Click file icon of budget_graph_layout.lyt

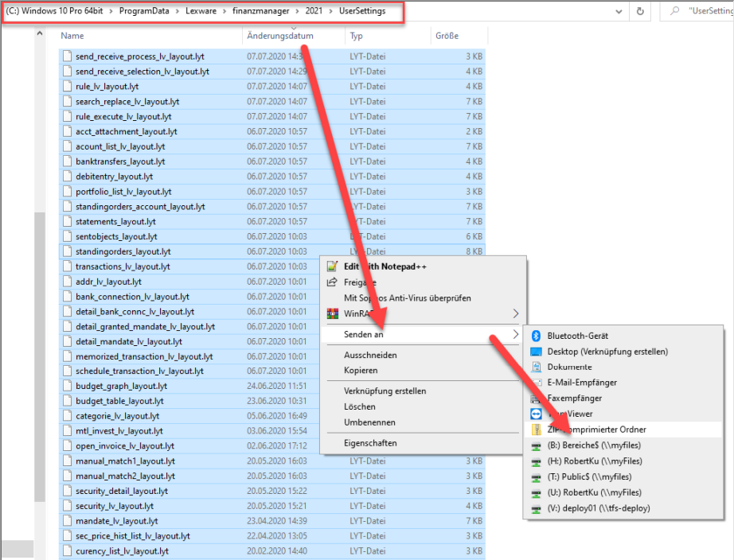click(x=68, y=386)
